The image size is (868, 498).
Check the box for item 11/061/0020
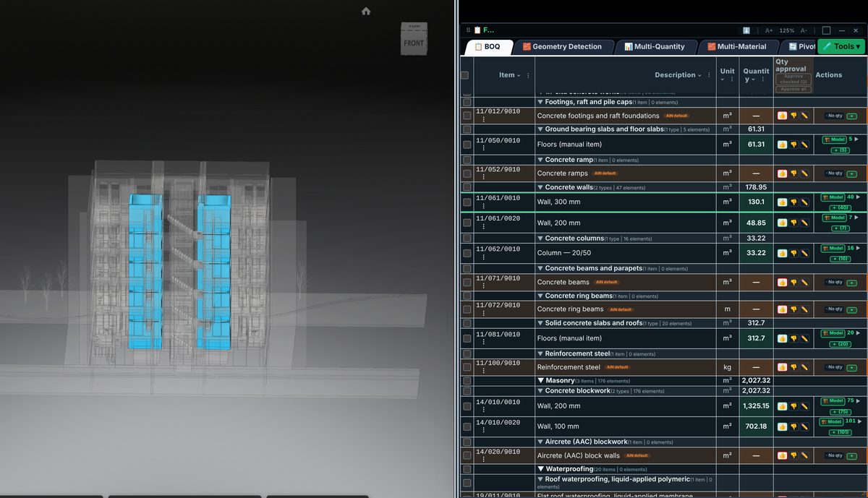pyautogui.click(x=467, y=223)
